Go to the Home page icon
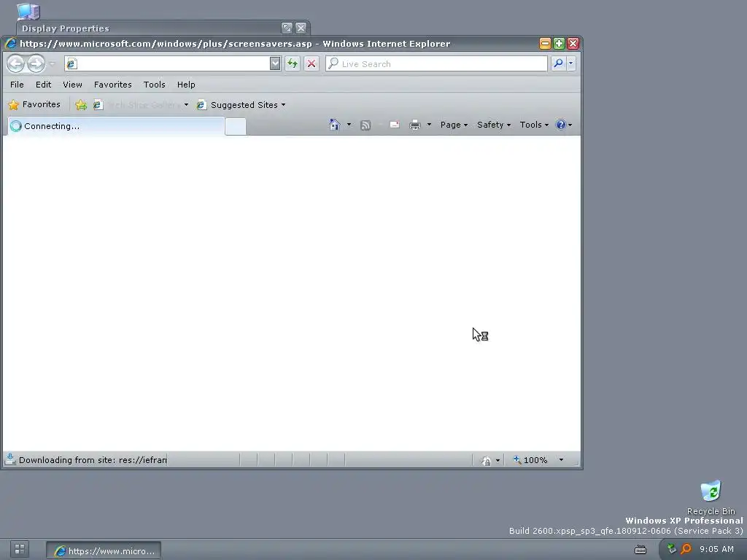Screen dimensions: 747x560 pos(334,125)
